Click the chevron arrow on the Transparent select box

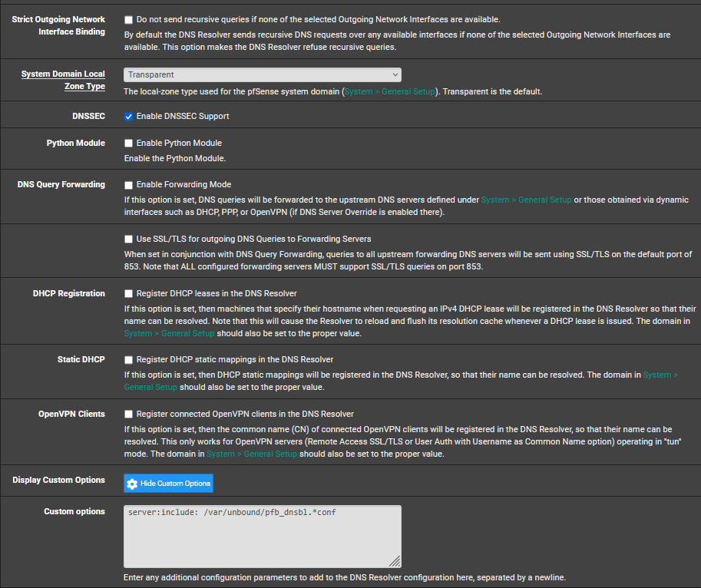tap(395, 74)
